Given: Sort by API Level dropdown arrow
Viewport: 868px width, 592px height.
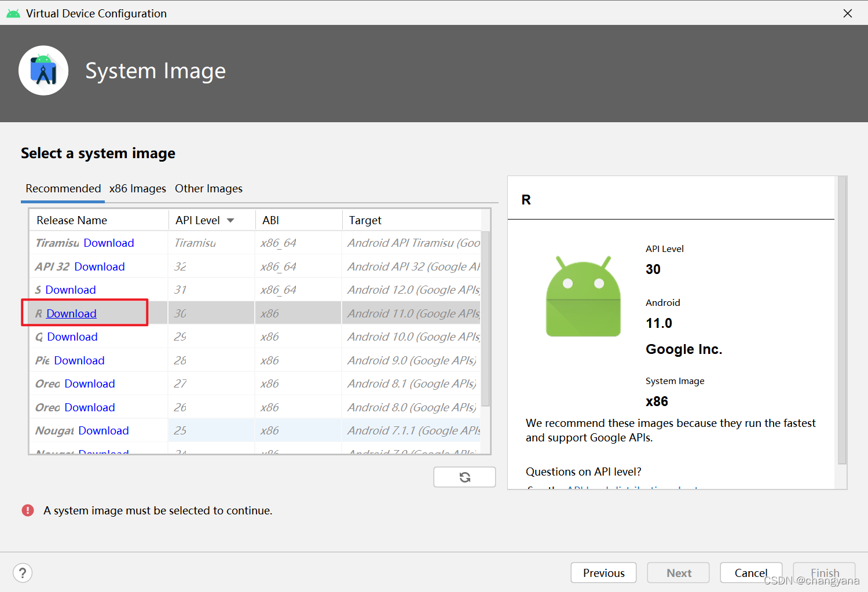Looking at the screenshot, I should (230, 220).
